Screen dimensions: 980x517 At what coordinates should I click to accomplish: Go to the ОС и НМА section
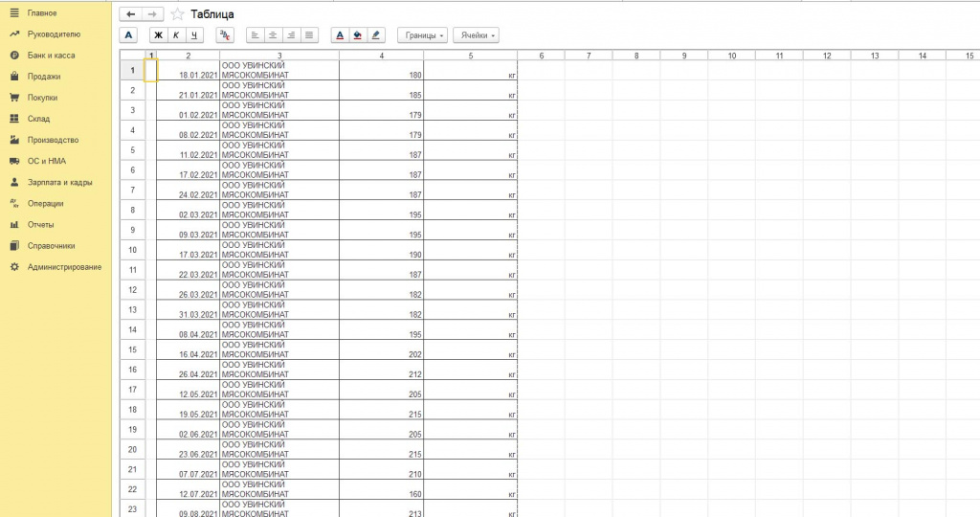pyautogui.click(x=46, y=161)
